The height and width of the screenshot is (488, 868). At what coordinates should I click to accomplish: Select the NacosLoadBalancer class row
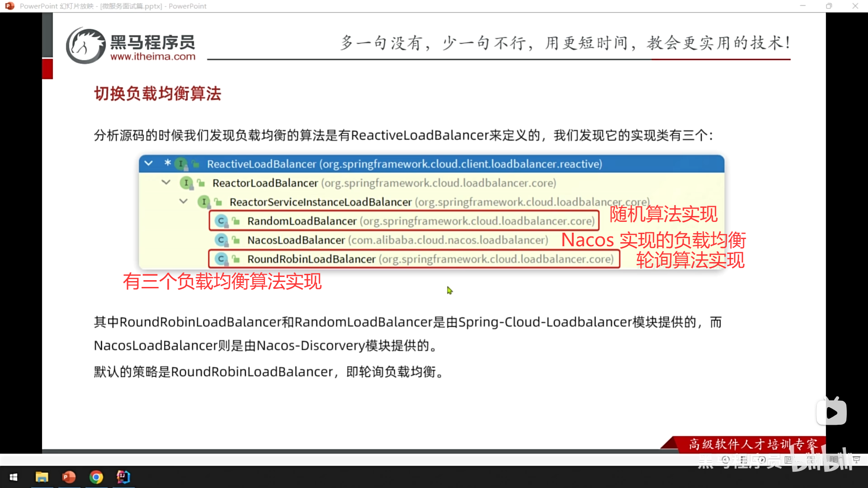click(x=296, y=240)
